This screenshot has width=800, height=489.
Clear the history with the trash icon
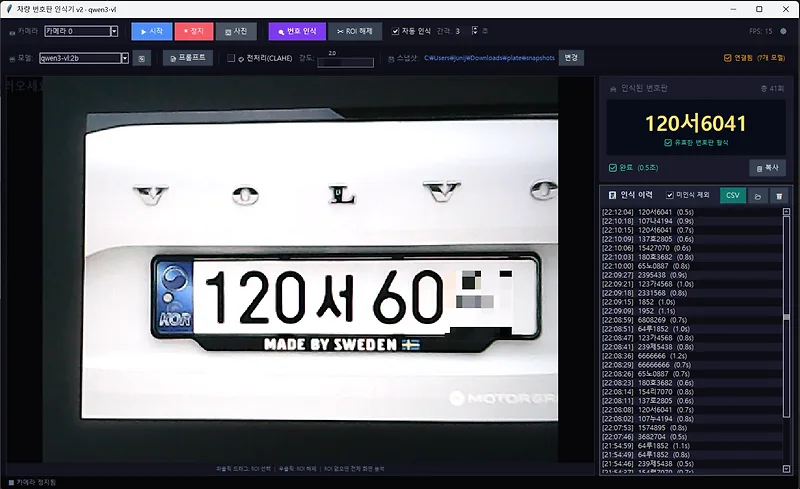(x=779, y=196)
